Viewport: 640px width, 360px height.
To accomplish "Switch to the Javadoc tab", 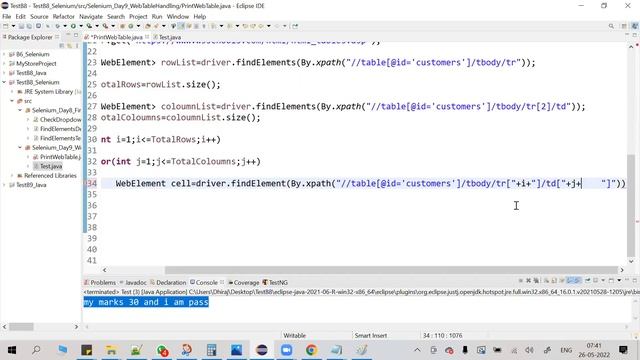I will pos(133,282).
